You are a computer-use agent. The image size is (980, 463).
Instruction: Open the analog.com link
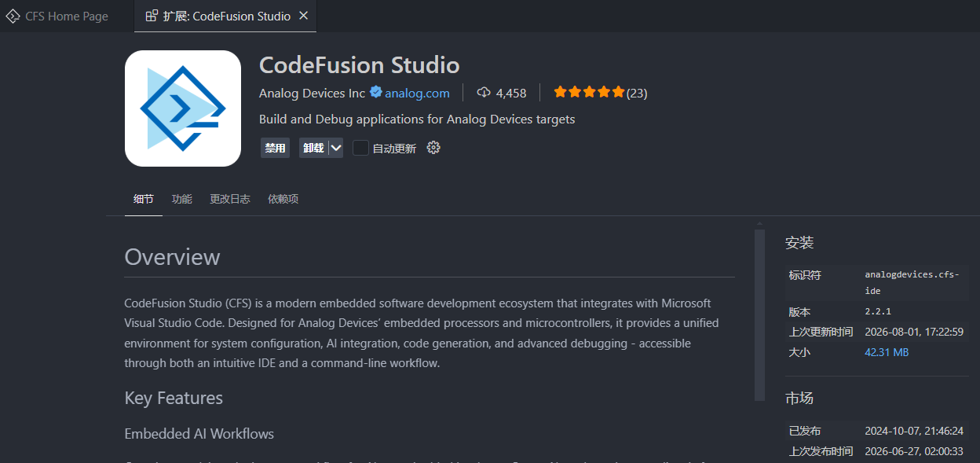click(x=417, y=93)
